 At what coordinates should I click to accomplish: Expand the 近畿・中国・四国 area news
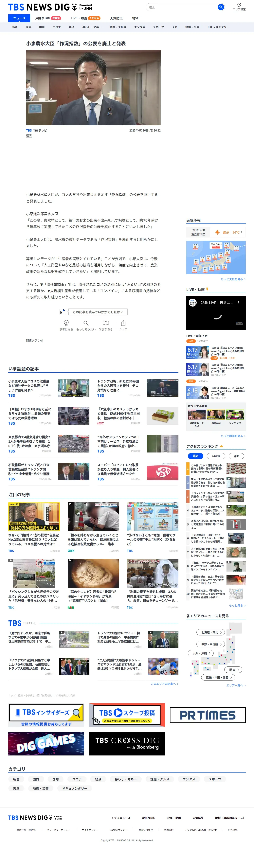(218, 677)
